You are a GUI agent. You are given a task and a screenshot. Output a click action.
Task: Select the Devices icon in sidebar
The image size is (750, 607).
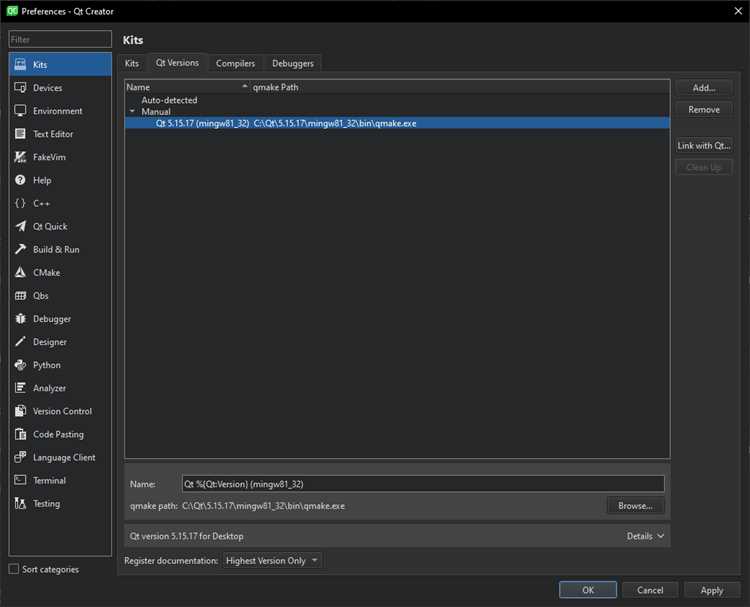click(20, 88)
